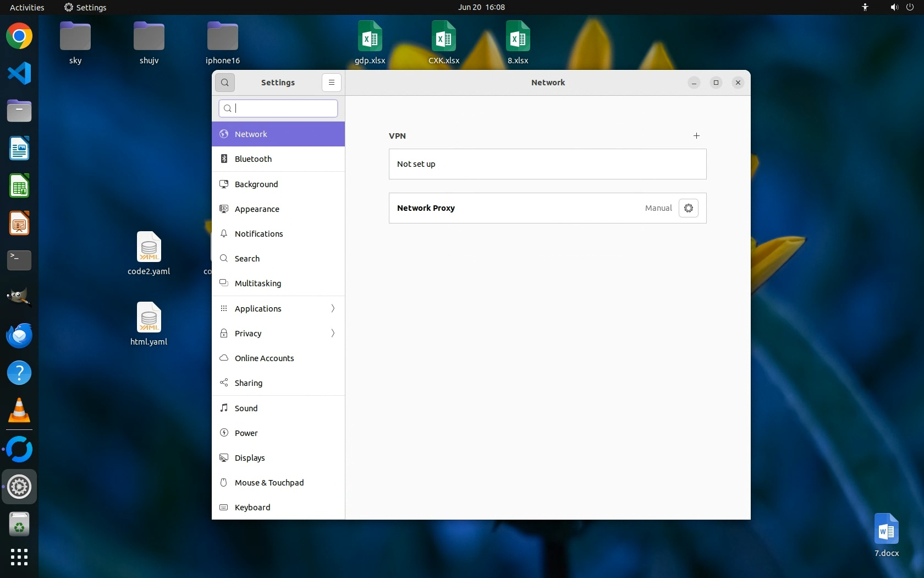Expand the Privacy submenu
This screenshot has width=924, height=578.
[332, 334]
